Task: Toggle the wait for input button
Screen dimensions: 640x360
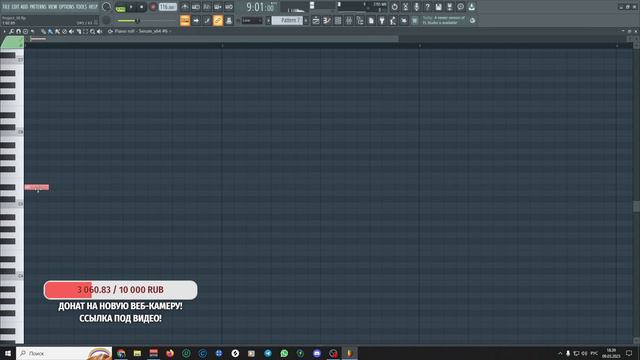Action: (196, 7)
